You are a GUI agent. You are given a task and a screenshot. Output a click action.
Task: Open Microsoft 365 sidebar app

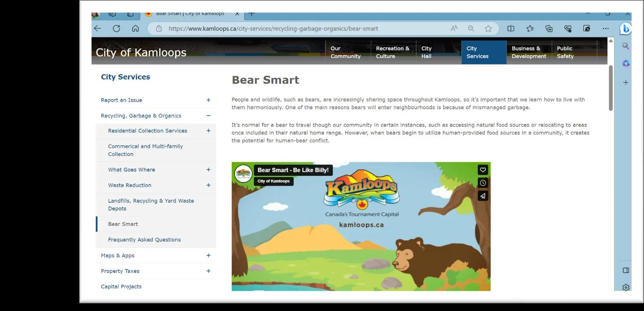[626, 64]
